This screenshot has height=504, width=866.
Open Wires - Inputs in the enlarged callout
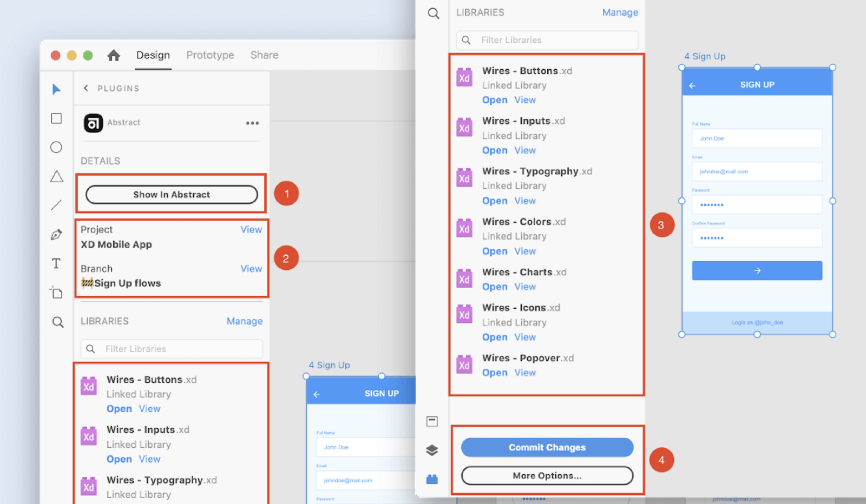click(495, 151)
